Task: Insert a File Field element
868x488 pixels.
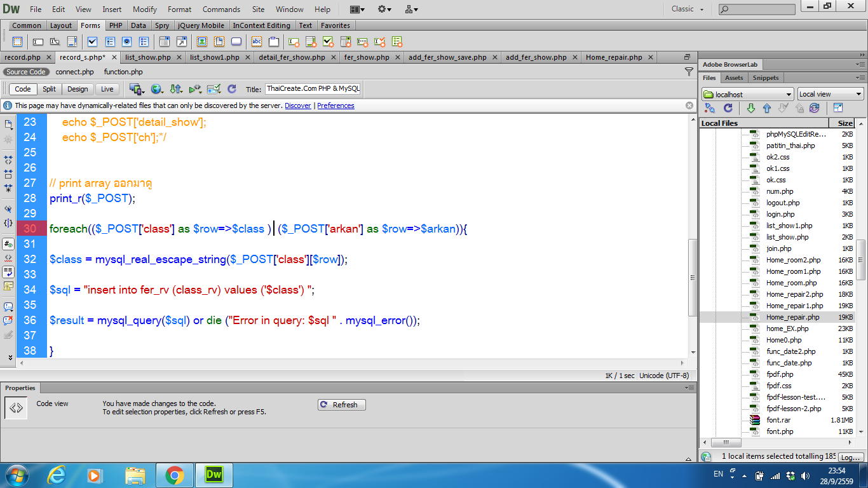Action: pos(219,42)
